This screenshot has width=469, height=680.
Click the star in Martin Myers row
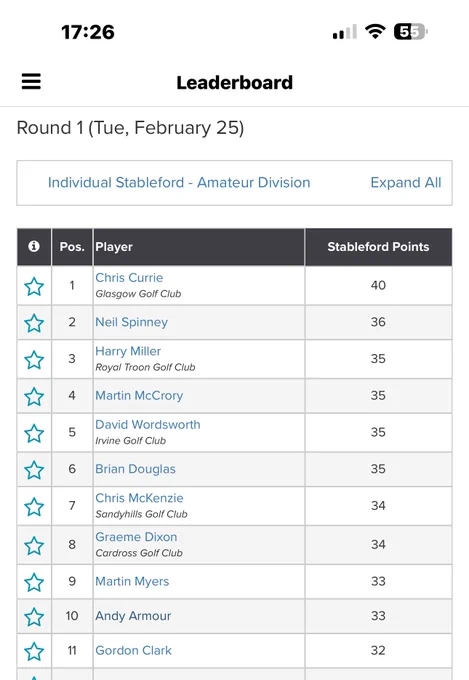pyautogui.click(x=34, y=582)
